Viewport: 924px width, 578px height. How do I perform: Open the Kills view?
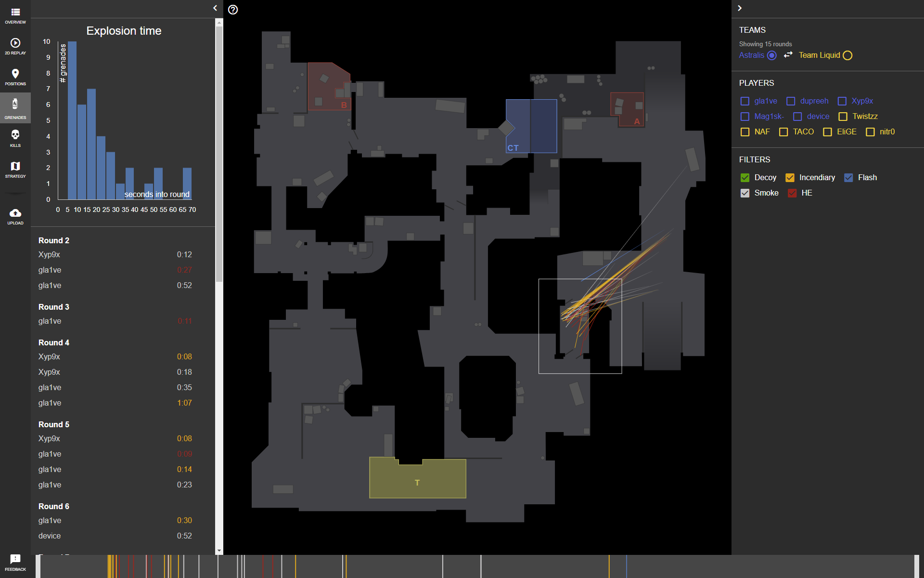pos(15,138)
